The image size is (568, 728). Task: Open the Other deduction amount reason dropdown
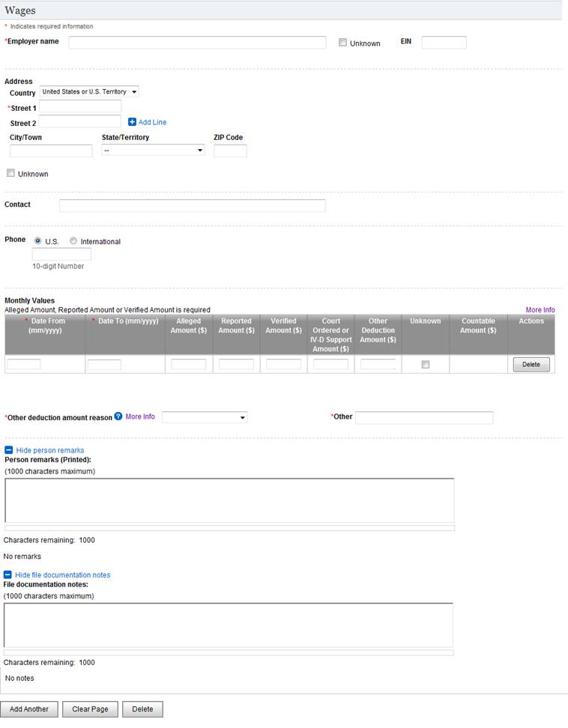pyautogui.click(x=205, y=417)
